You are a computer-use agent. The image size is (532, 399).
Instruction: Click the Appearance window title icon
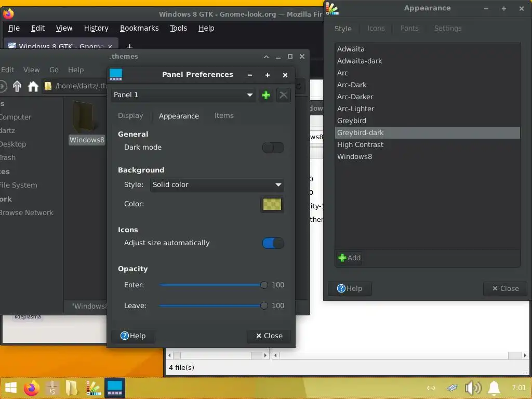[332, 8]
